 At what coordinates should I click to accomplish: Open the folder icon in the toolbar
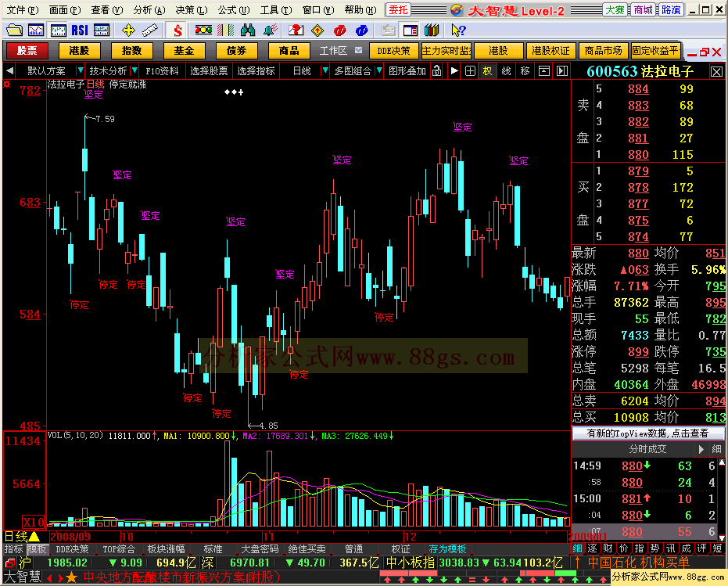click(14, 31)
